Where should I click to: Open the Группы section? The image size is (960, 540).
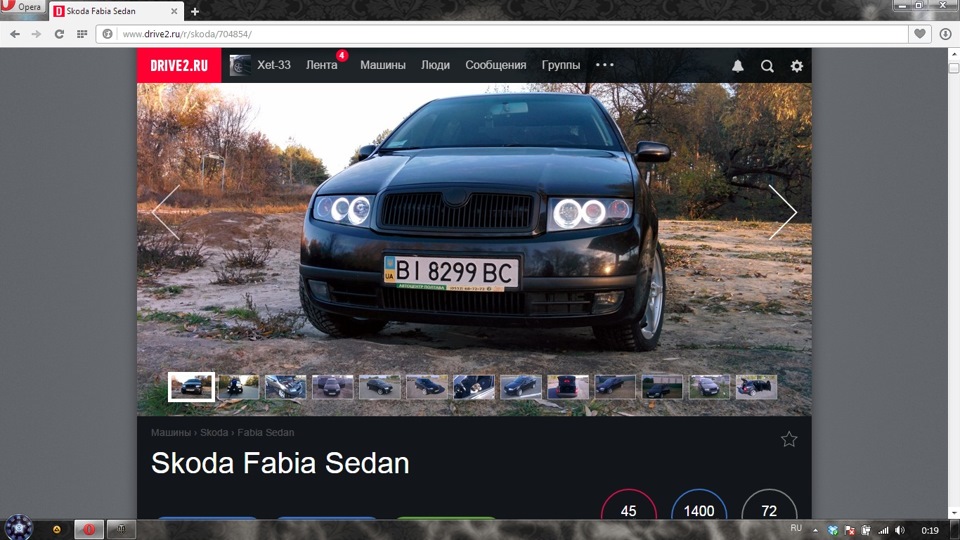(561, 65)
